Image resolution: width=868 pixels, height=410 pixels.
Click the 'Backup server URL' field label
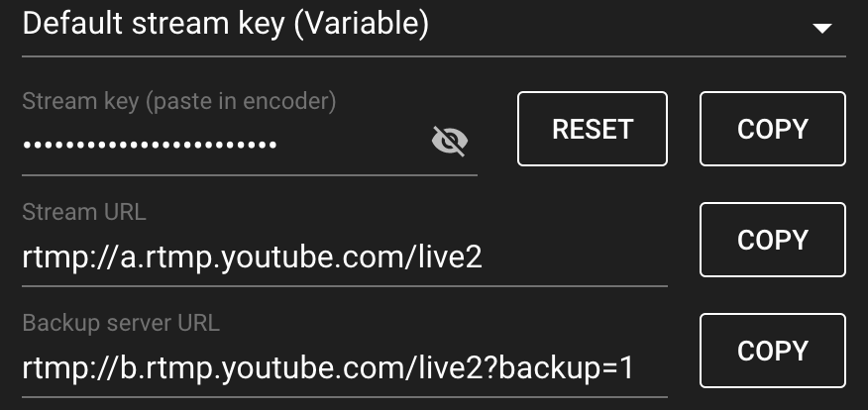tap(121, 323)
